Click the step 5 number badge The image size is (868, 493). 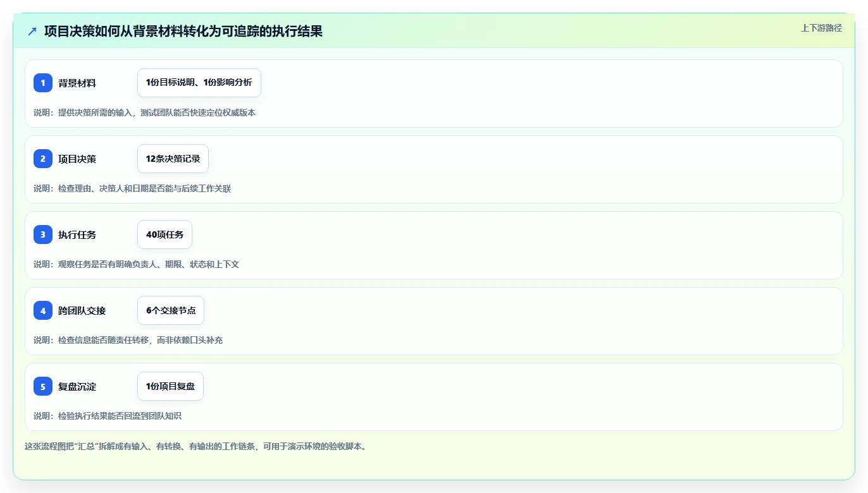click(43, 386)
